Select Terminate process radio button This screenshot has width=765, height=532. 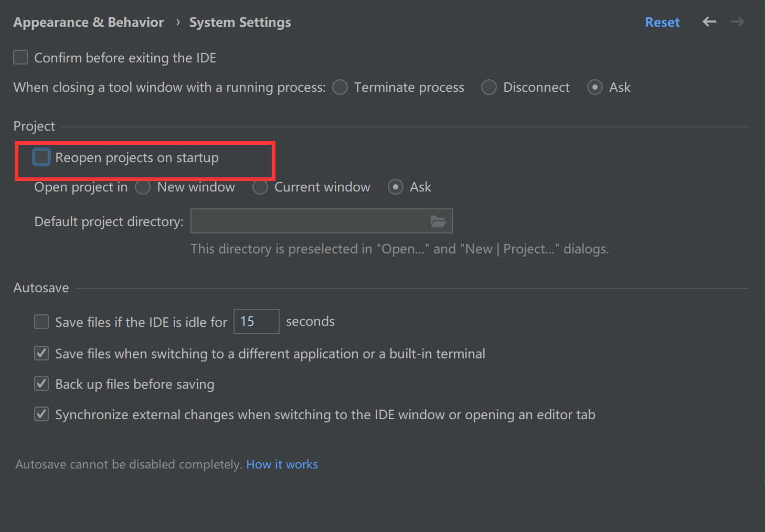[340, 87]
